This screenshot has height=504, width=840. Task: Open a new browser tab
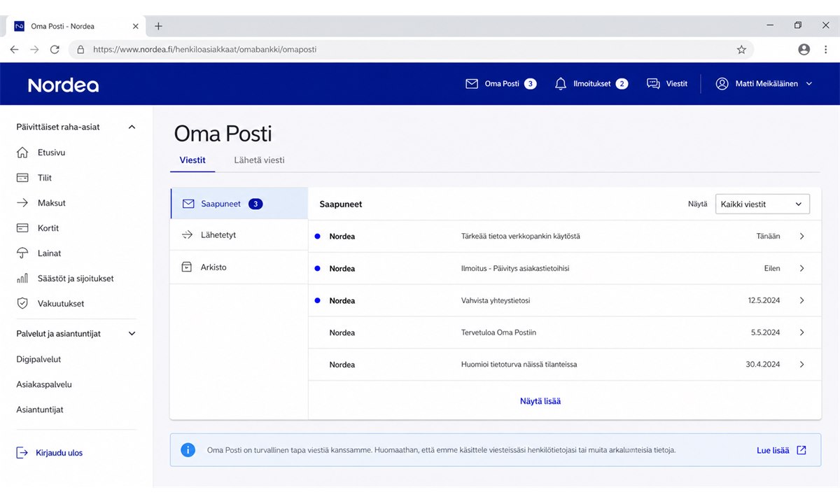tap(158, 26)
